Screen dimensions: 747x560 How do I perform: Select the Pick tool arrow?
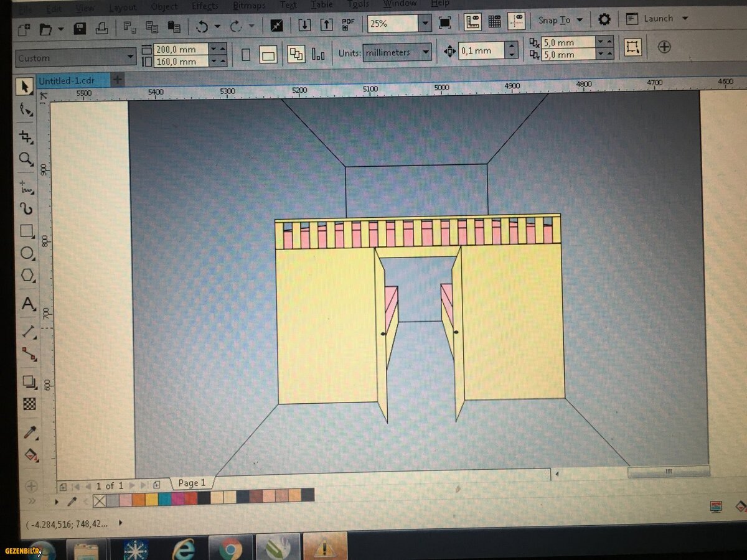click(25, 86)
